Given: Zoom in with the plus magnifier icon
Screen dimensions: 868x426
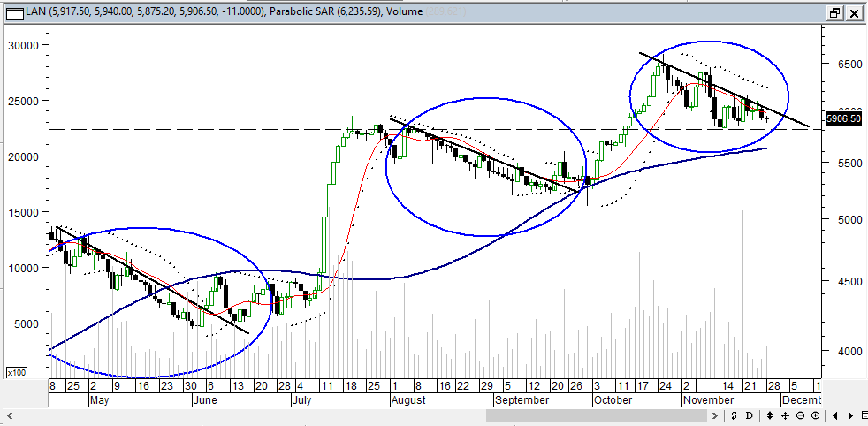Looking at the screenshot, I should pos(816,415).
